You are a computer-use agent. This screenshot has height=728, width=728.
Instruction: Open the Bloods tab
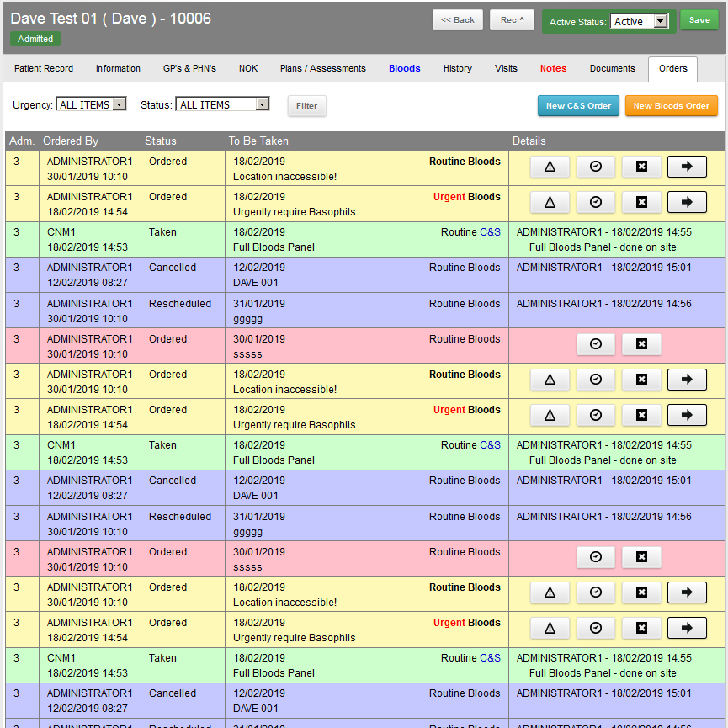(404, 69)
